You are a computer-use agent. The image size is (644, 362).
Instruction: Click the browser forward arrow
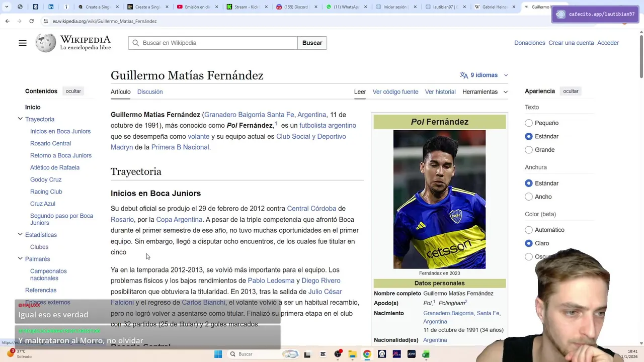click(19, 21)
